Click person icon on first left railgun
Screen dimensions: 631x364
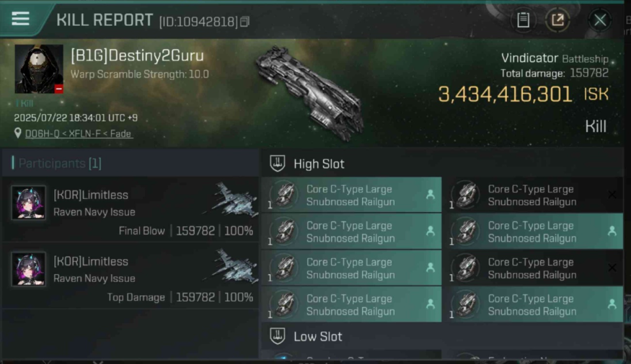tap(430, 195)
